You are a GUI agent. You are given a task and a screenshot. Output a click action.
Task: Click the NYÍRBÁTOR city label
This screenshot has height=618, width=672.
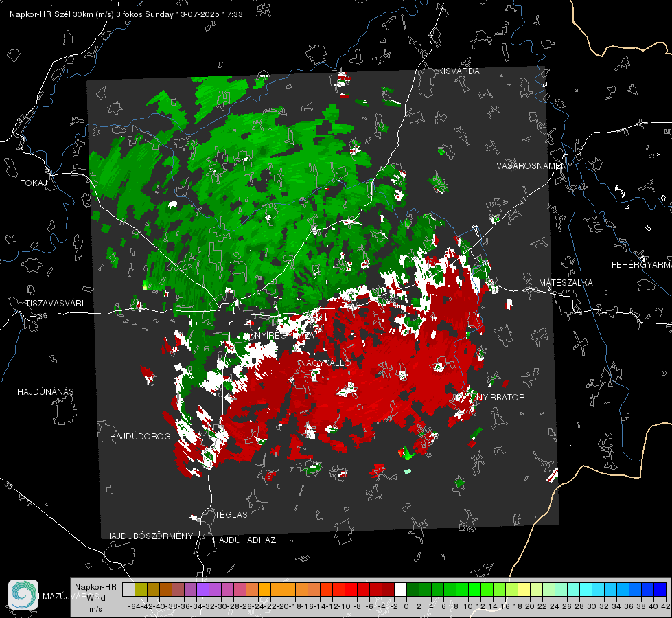pyautogui.click(x=500, y=398)
